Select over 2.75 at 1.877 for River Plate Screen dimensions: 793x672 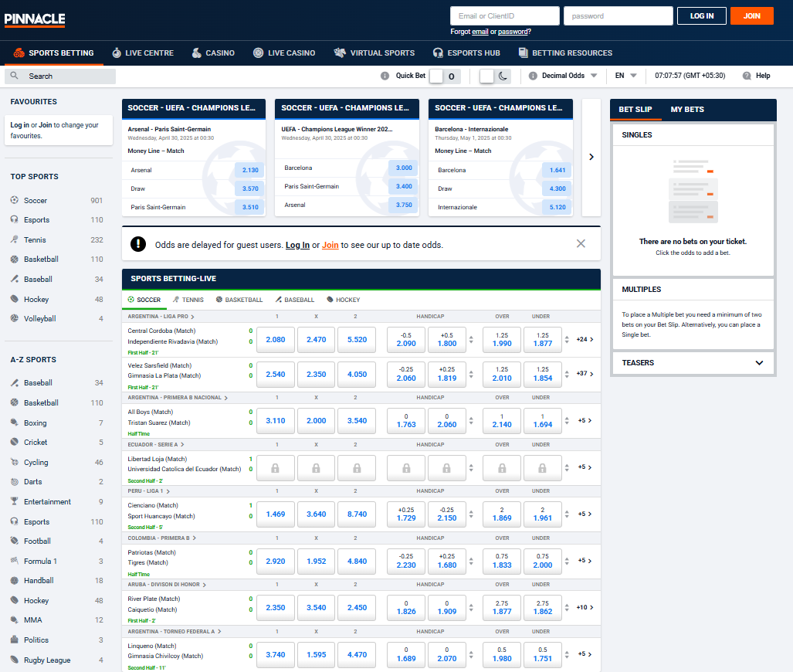(x=502, y=607)
